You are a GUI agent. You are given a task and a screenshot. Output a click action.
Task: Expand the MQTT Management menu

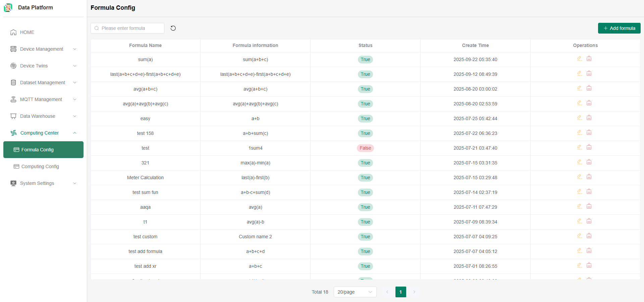pyautogui.click(x=43, y=99)
